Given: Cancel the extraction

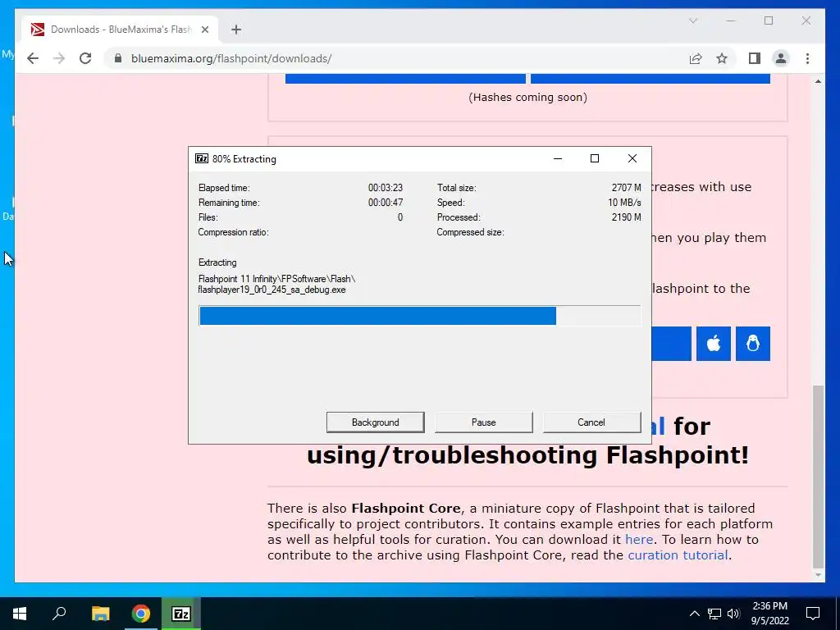Looking at the screenshot, I should tap(591, 422).
